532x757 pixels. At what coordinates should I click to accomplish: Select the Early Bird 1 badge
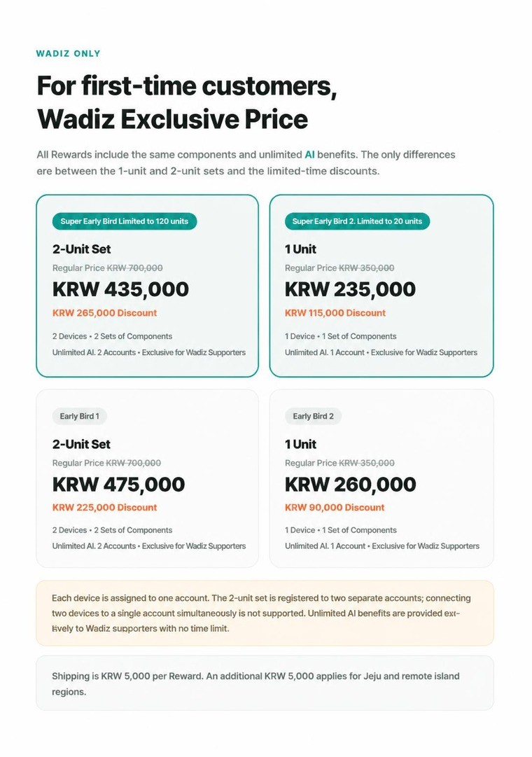click(x=80, y=416)
